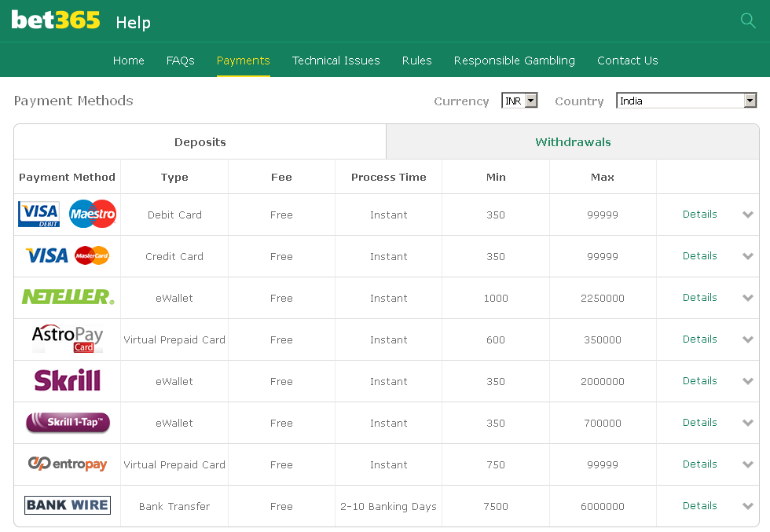This screenshot has width=770, height=532.
Task: Select the 2250000 max value cell
Action: point(603,298)
